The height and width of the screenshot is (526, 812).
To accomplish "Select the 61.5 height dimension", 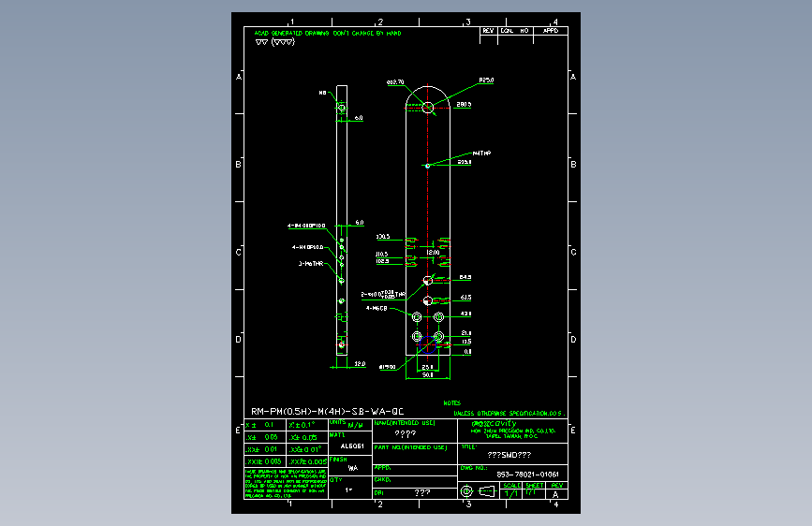I will tap(465, 298).
